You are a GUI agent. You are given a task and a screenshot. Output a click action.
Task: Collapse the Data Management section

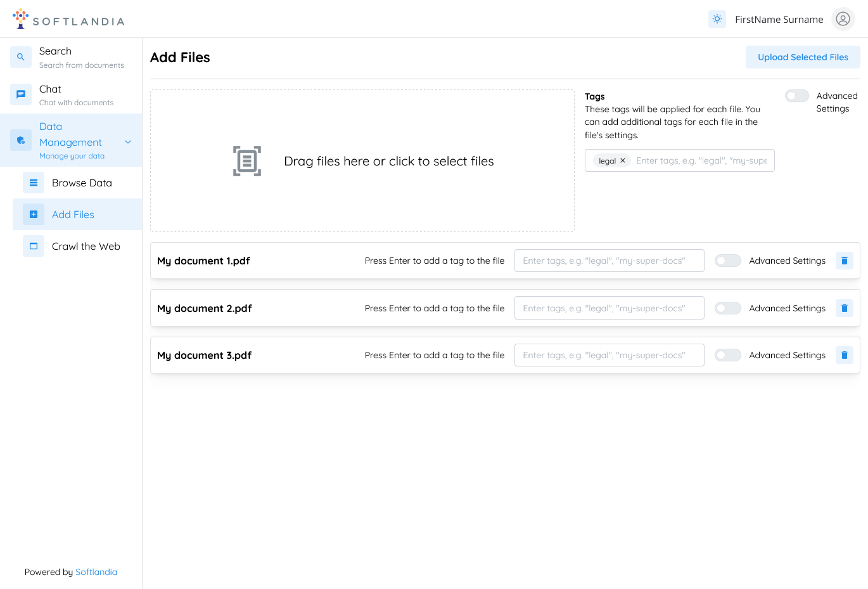[x=128, y=141]
